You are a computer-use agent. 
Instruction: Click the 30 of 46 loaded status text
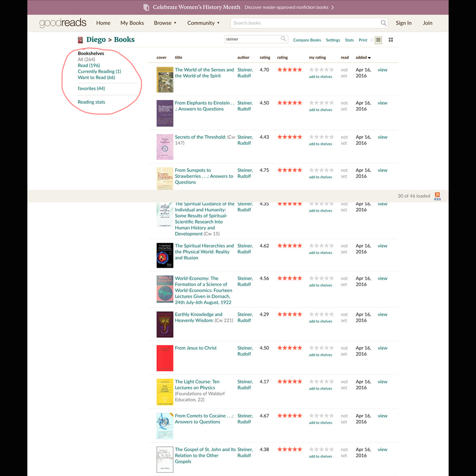(414, 196)
